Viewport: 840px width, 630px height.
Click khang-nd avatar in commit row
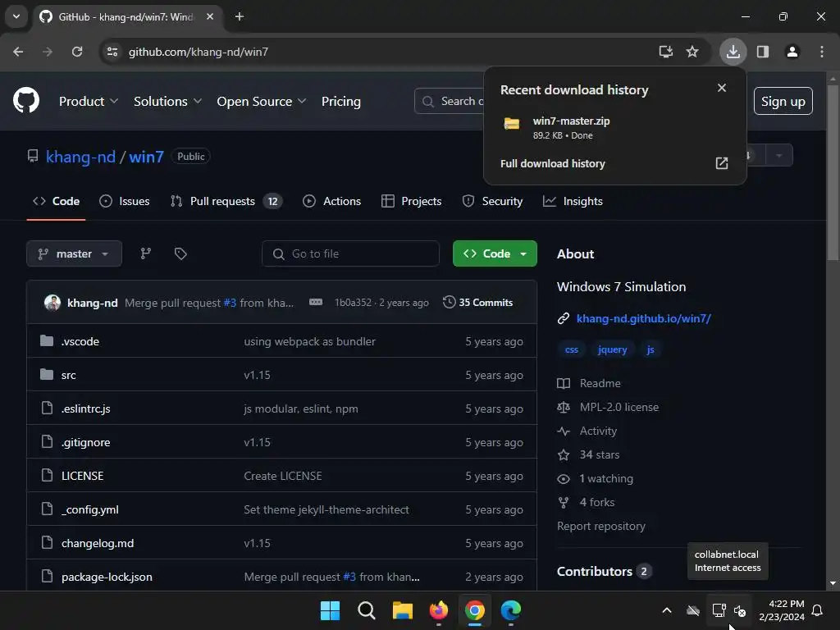52,303
